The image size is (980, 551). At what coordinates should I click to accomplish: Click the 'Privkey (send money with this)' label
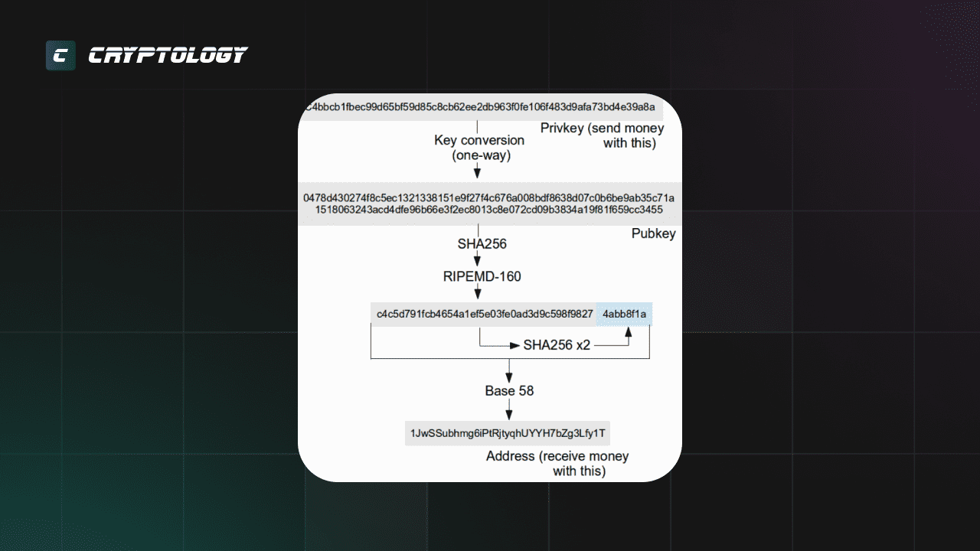point(603,135)
